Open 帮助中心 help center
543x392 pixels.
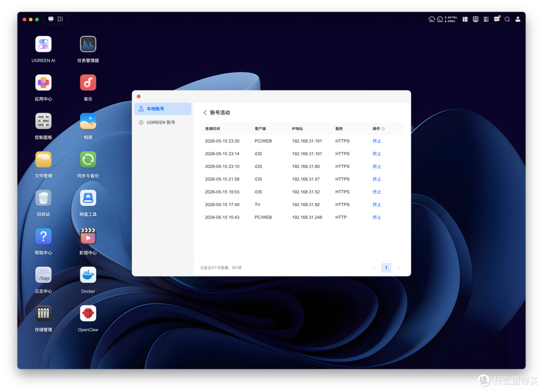(x=43, y=237)
